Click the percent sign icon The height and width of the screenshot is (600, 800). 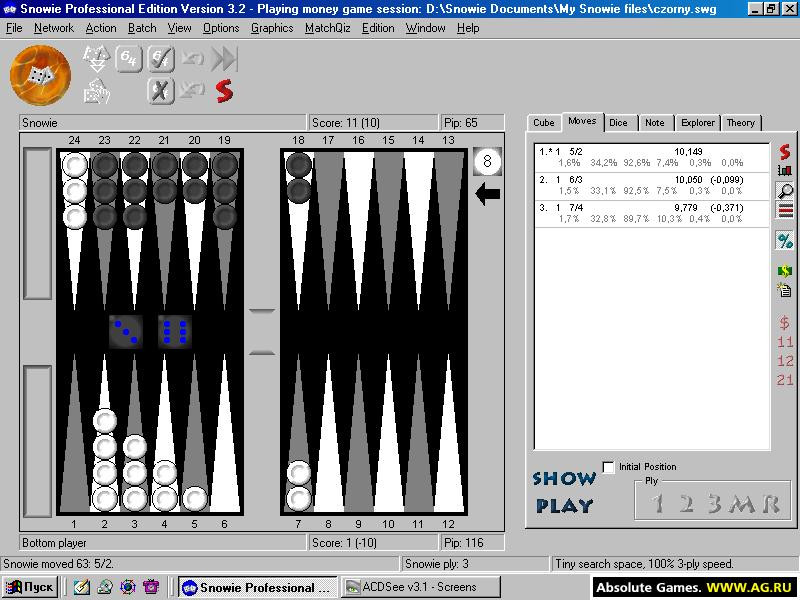click(x=785, y=240)
